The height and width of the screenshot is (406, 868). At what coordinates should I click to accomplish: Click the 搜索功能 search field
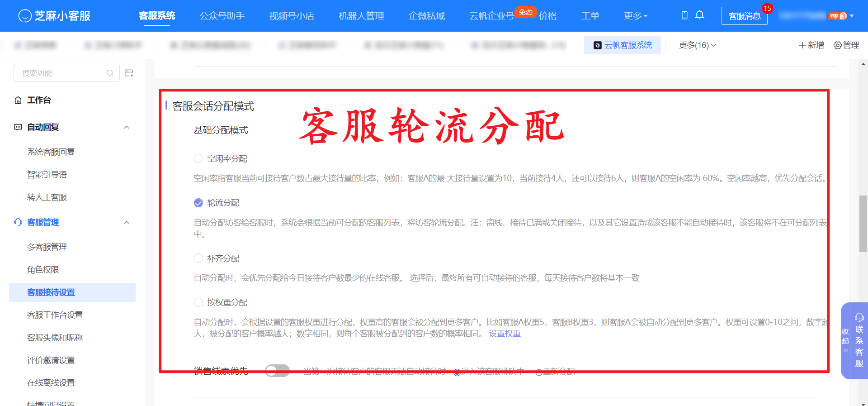(x=66, y=73)
